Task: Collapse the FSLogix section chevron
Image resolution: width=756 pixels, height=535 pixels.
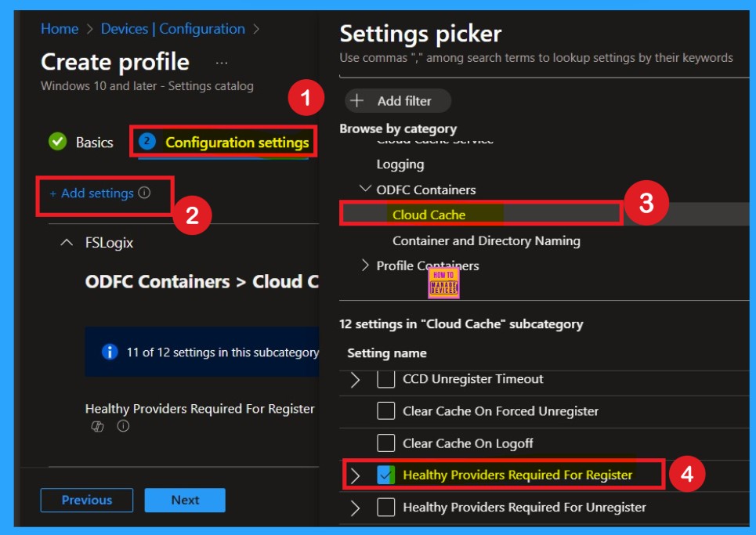Action: pyautogui.click(x=66, y=243)
